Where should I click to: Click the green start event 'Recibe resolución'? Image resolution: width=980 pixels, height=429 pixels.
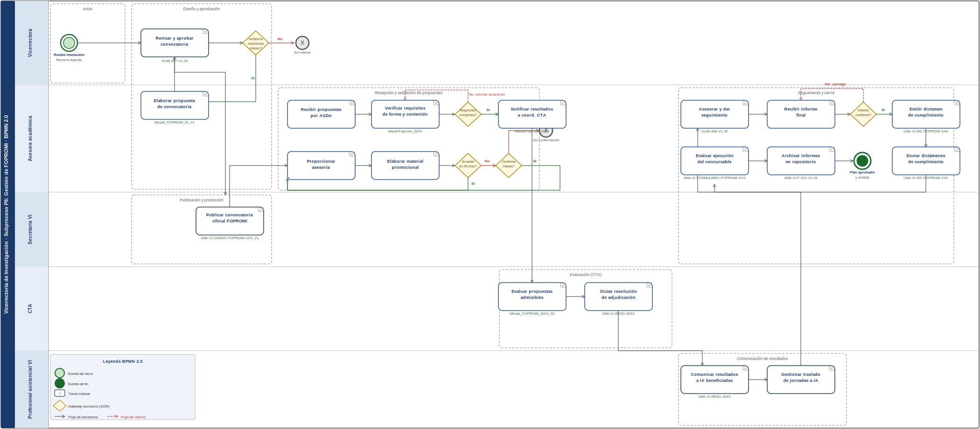[x=69, y=43]
